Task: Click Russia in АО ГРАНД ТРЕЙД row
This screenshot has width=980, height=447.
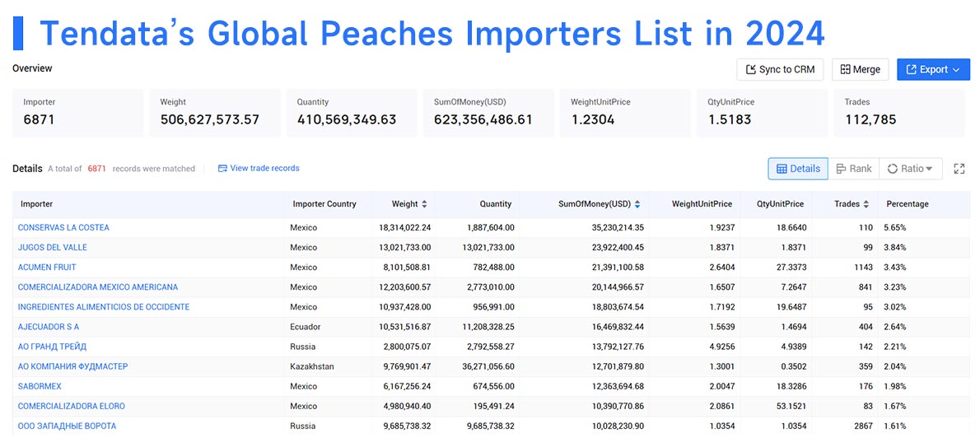Action: [302, 347]
